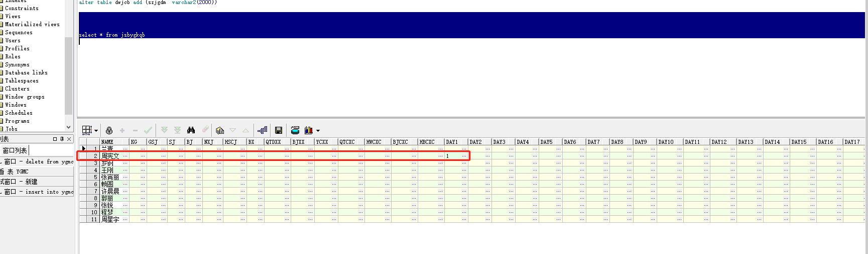This screenshot has width=868, height=254.
Task: Open the chart bar-graph icon
Action: coord(309,130)
